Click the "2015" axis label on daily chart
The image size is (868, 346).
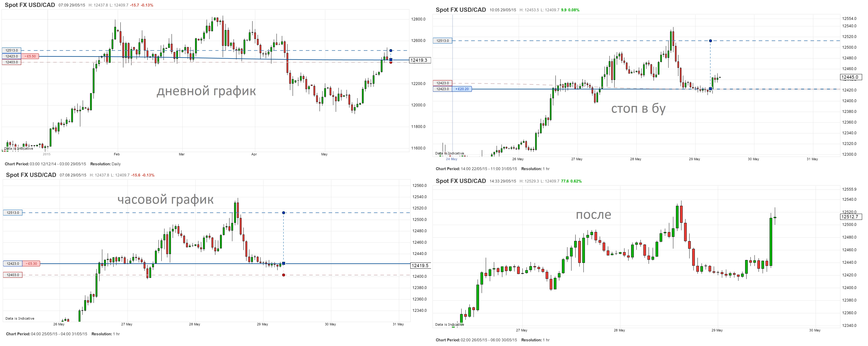tap(46, 154)
